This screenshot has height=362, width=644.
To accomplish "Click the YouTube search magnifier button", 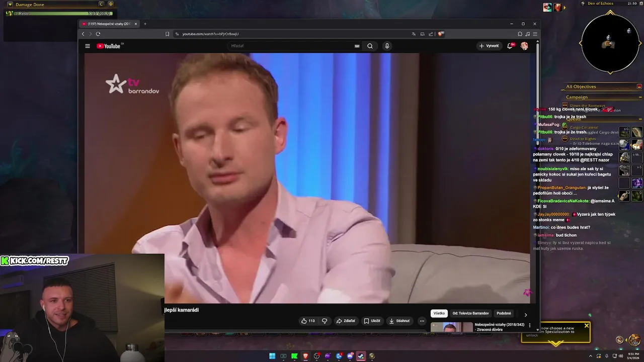I will coord(370,46).
